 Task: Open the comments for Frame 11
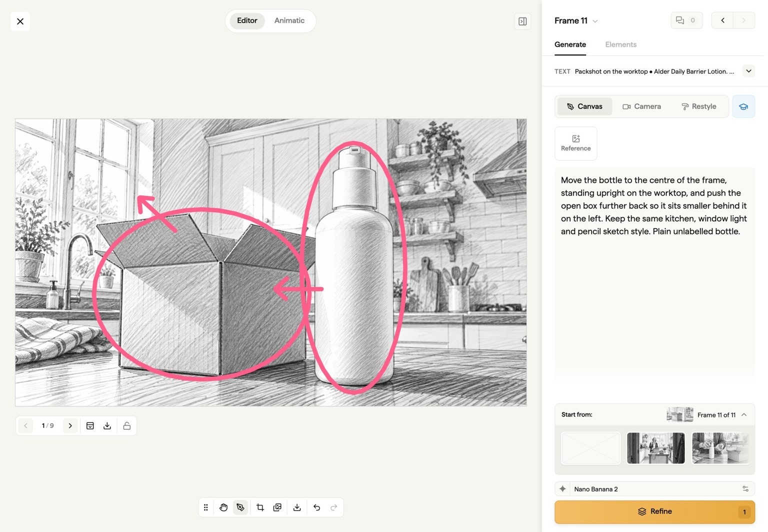(x=686, y=20)
